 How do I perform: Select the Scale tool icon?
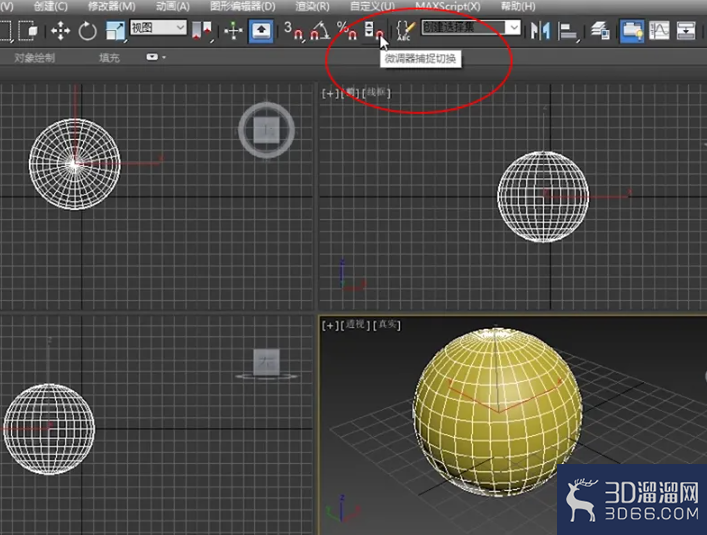point(115,31)
